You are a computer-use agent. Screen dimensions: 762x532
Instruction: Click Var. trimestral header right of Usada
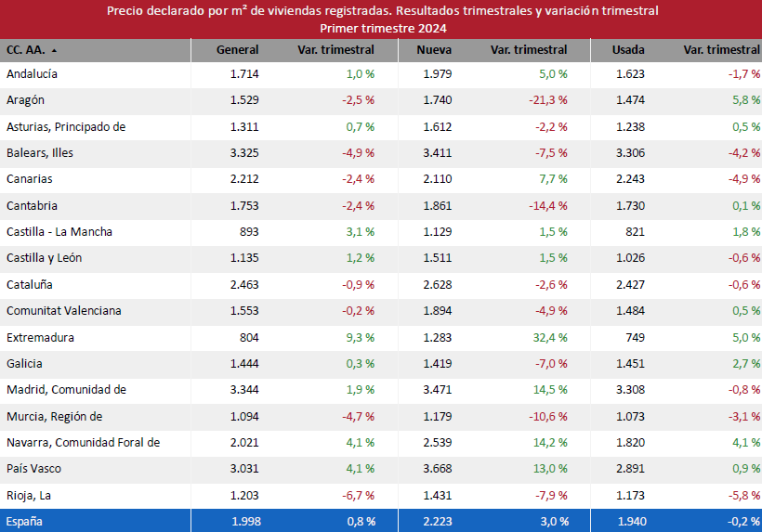[720, 50]
